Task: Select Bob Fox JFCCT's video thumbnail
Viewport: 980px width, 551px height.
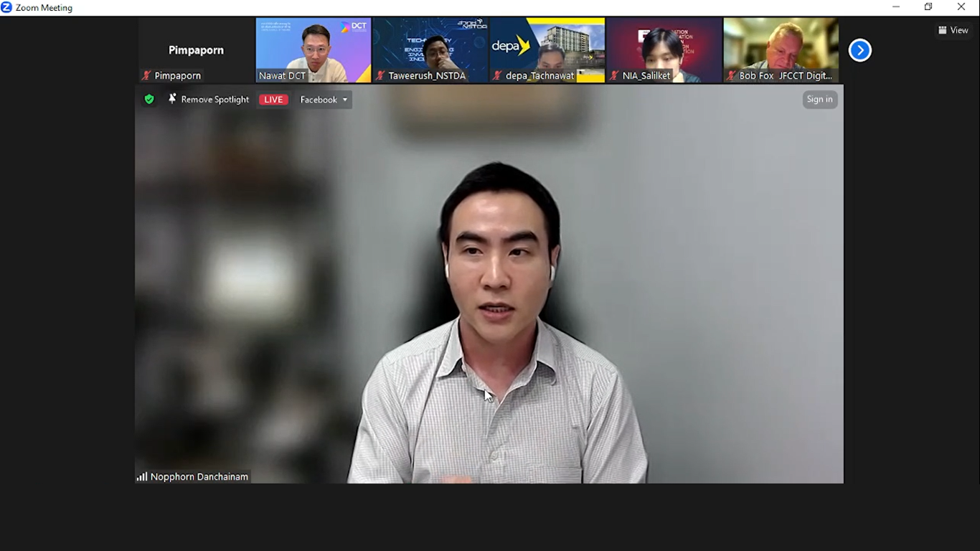Action: [x=781, y=47]
